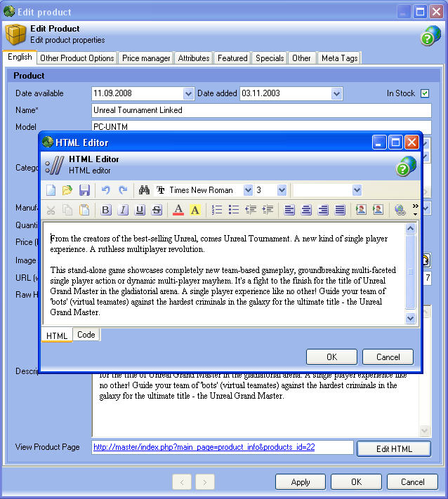The width and height of the screenshot is (448, 499).
Task: Click HTML editor scrollbar thumb
Action: [410, 272]
